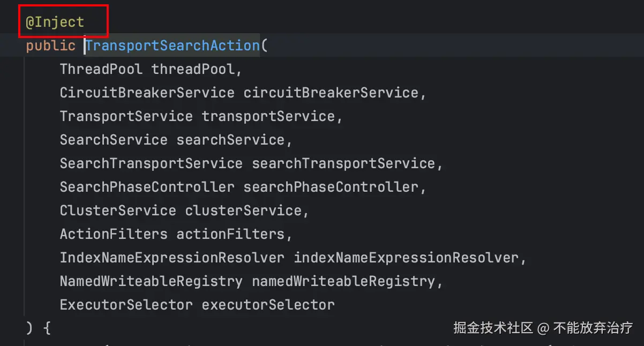Image resolution: width=644 pixels, height=346 pixels.
Task: Click the IndexNameExpressionResolver type name
Action: click(172, 258)
